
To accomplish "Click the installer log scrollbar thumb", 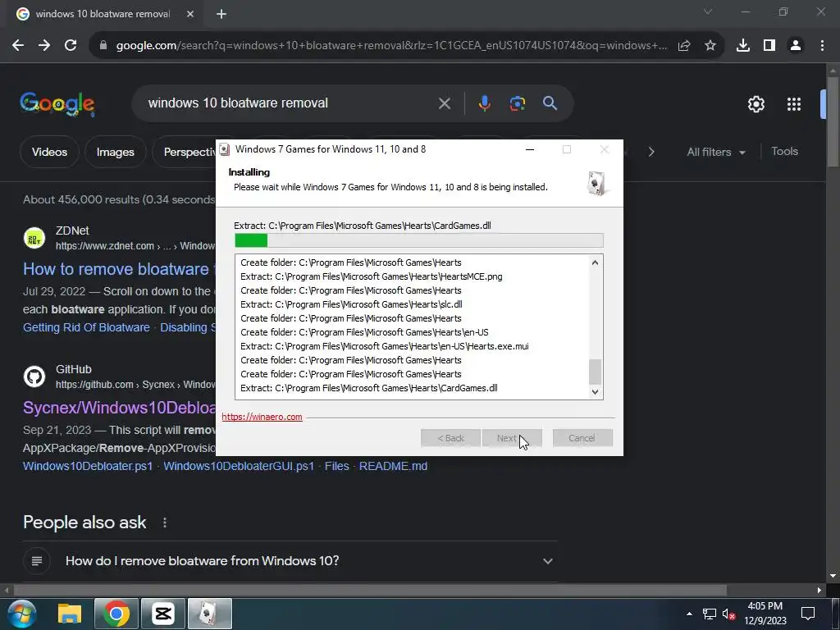I will pyautogui.click(x=595, y=372).
